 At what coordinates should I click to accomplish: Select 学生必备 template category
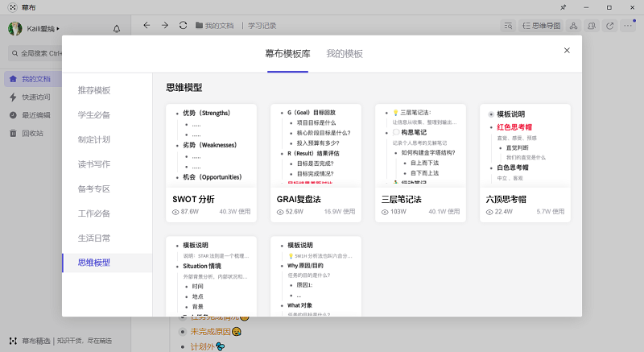(94, 114)
